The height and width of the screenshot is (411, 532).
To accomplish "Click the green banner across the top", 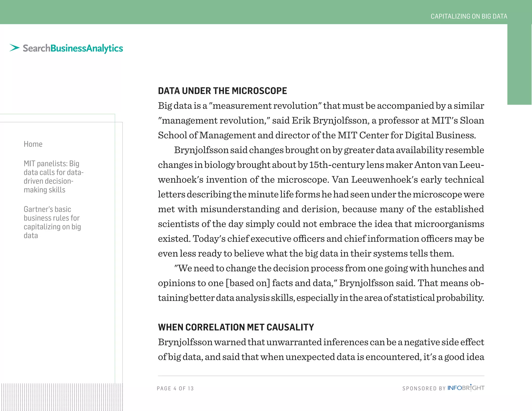I will (208, 12).
